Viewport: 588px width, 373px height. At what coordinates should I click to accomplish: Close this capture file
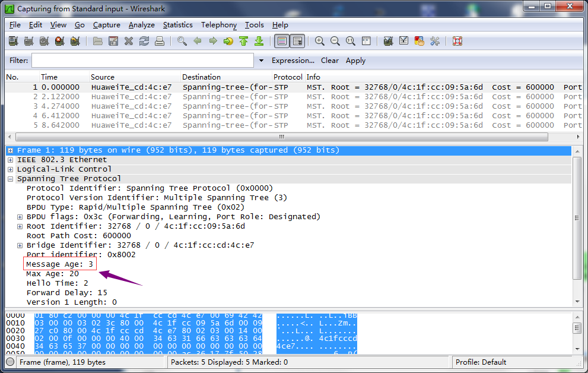(129, 41)
